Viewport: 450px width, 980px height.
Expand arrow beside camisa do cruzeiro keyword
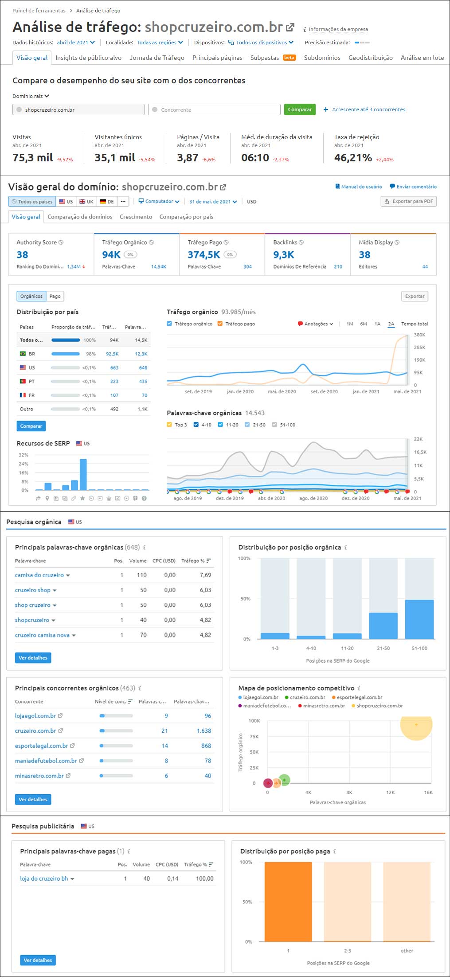(x=68, y=575)
